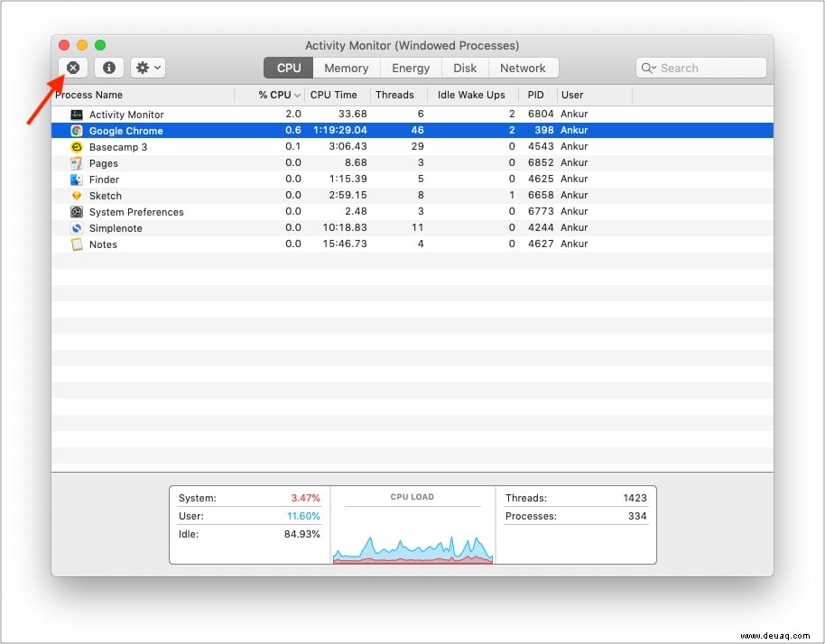Viewport: 825px width, 644px height.
Task: Sort by Threads column header
Action: point(398,95)
